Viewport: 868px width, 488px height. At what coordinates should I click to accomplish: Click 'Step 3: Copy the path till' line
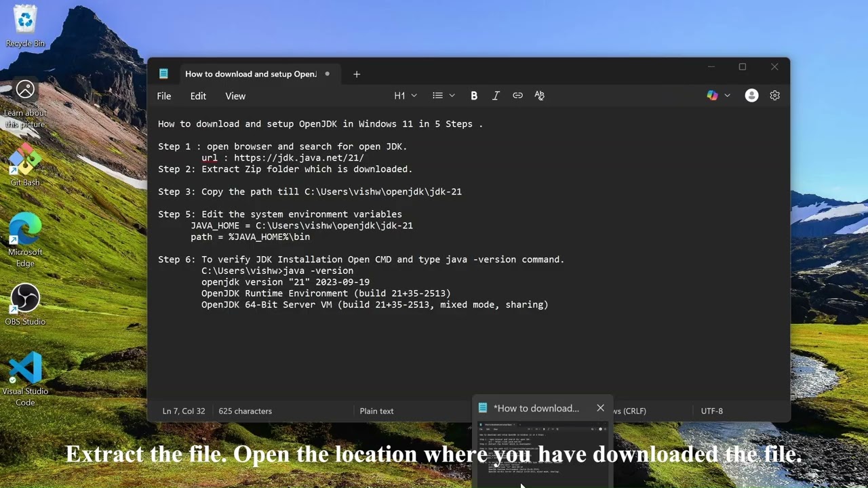tap(310, 192)
